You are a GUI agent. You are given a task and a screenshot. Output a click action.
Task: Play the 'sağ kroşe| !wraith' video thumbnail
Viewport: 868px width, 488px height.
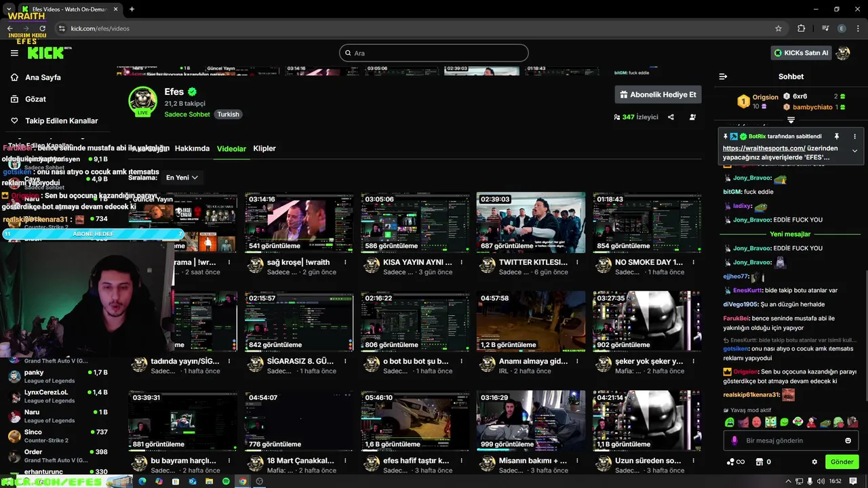(x=299, y=222)
